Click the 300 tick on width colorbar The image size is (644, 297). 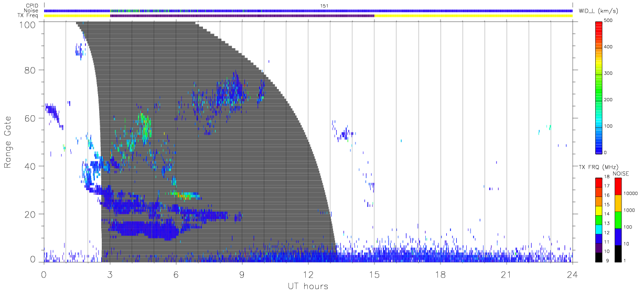coord(609,73)
